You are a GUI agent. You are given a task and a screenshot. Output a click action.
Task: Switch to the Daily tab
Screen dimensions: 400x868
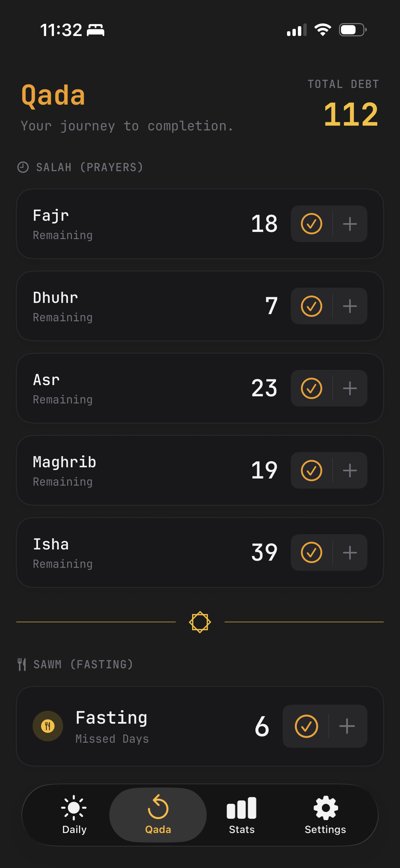coord(74,815)
